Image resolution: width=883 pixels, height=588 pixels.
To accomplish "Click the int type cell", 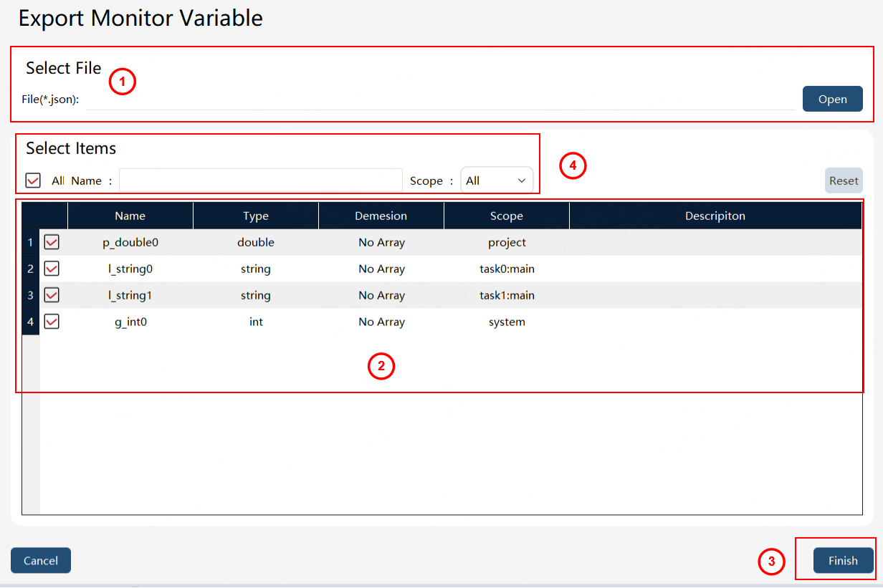I will (256, 322).
